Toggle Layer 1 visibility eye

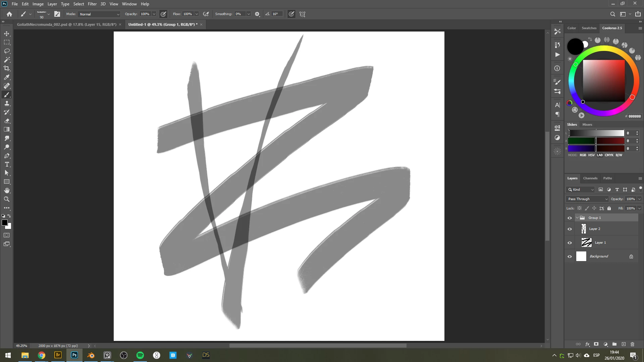coord(570,243)
